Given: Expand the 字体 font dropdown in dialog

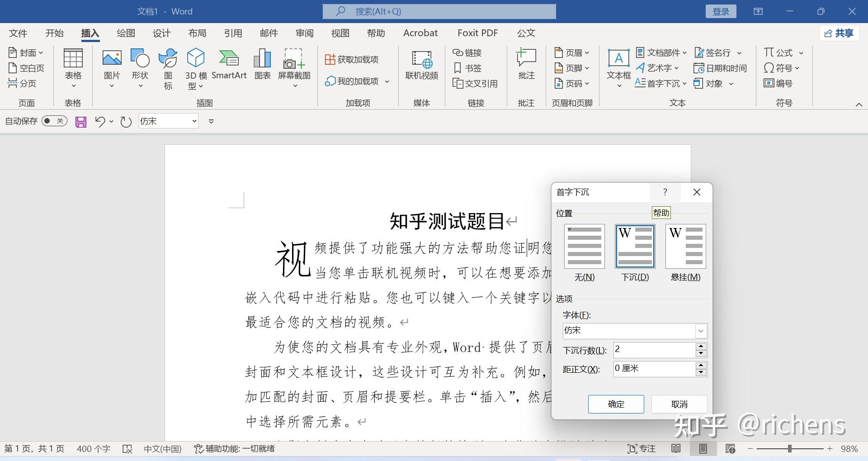Looking at the screenshot, I should point(701,331).
